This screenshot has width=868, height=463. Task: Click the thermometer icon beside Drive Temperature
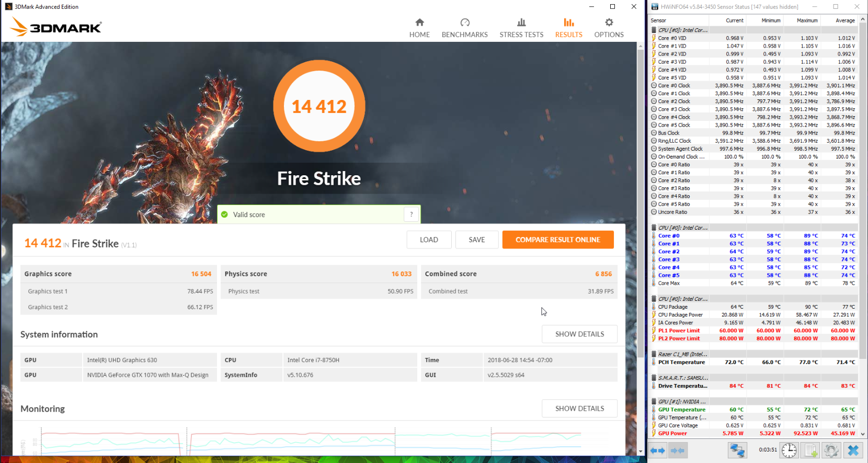(654, 386)
